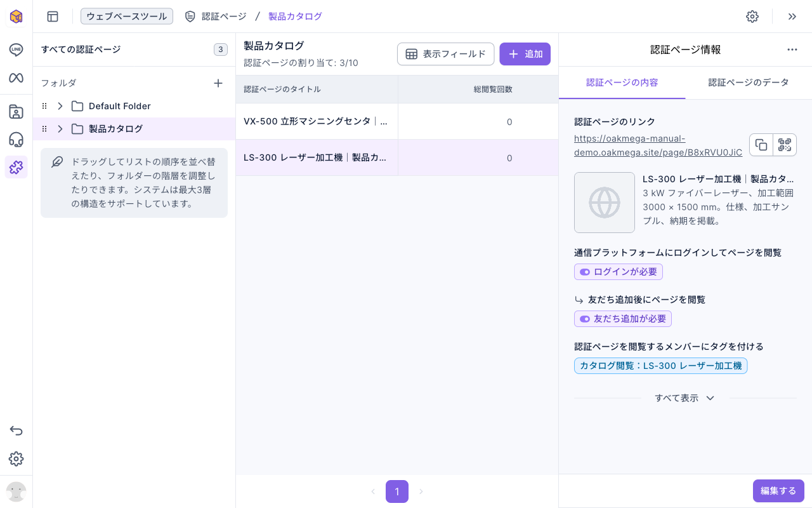Open the contacts card sidebar icon
Screen dimensions: 812x508
[16, 112]
